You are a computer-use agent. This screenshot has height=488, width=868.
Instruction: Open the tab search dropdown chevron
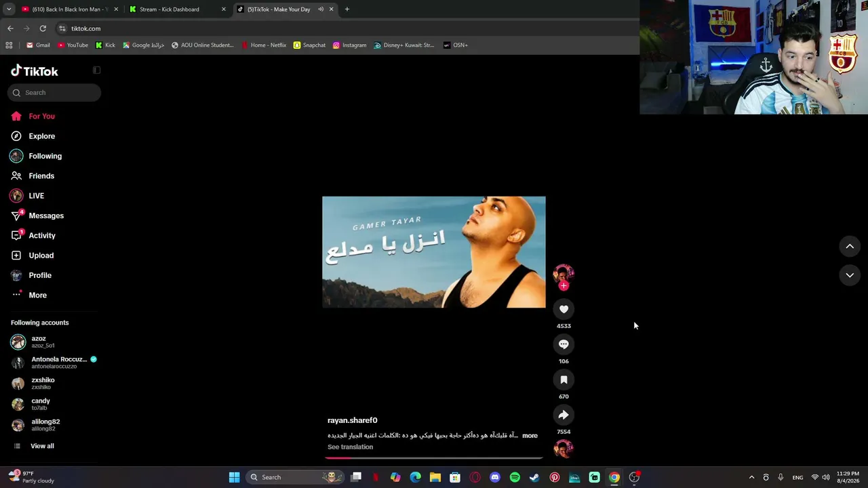8,9
